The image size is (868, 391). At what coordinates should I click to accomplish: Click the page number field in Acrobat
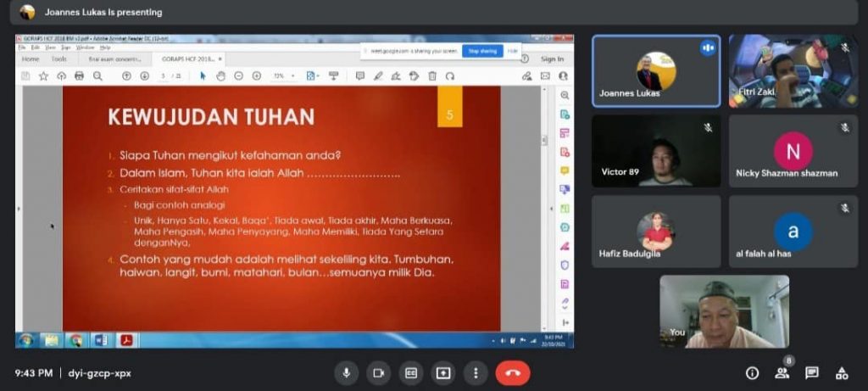coord(163,75)
